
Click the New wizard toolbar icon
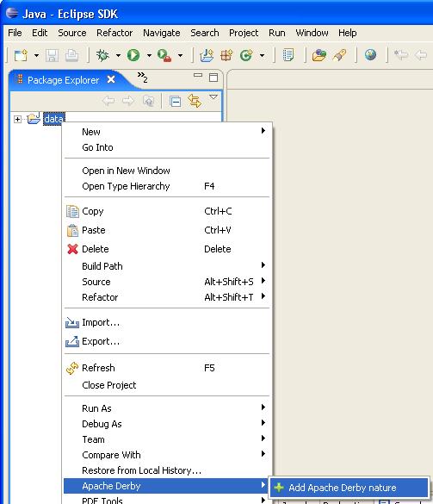coord(22,56)
